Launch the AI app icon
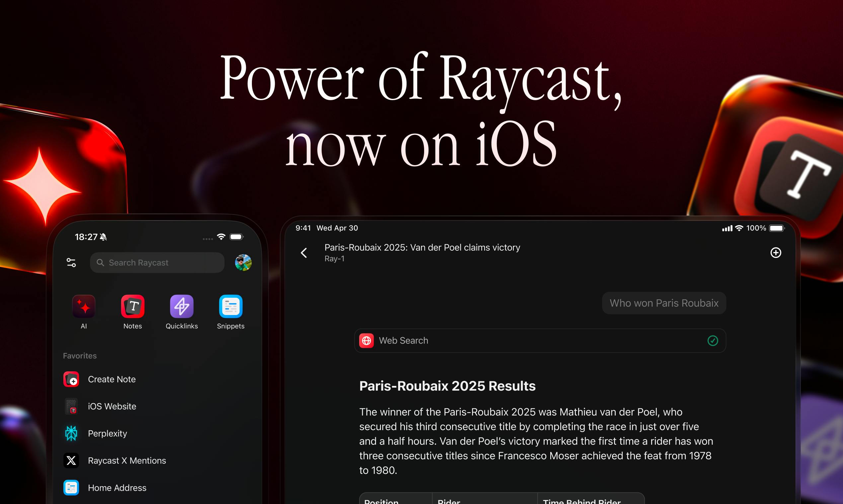Screen dimensions: 843x504 84,306
